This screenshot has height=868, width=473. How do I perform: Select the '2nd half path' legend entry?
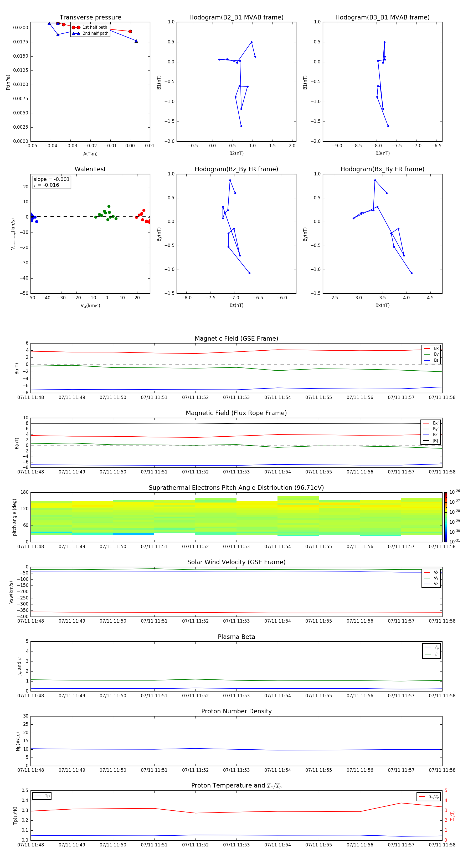(90, 33)
